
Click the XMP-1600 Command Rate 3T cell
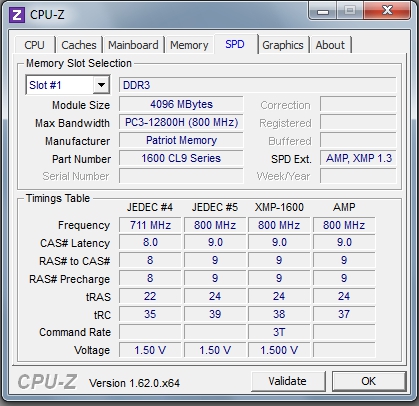pos(279,332)
